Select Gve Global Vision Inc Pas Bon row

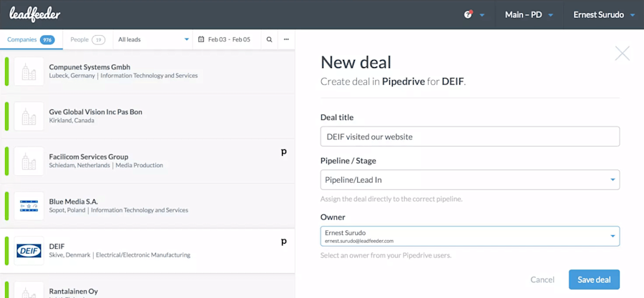click(x=147, y=116)
